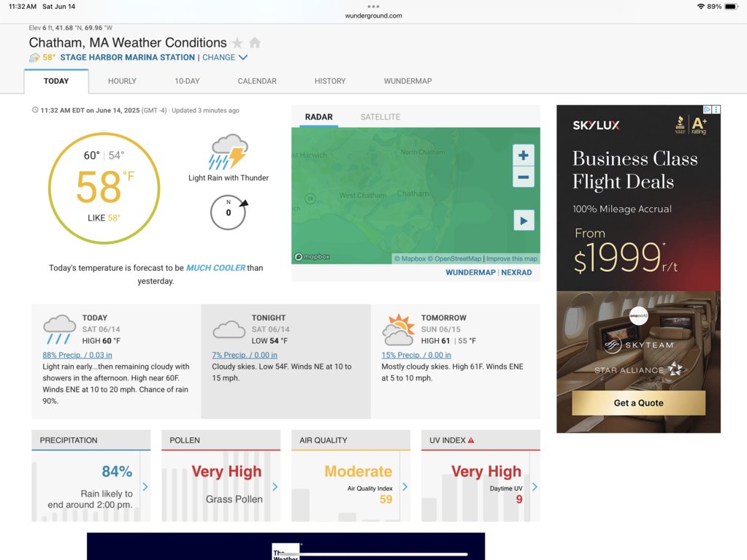The height and width of the screenshot is (560, 747).
Task: Click the Air Quality Index value 59
Action: (386, 499)
